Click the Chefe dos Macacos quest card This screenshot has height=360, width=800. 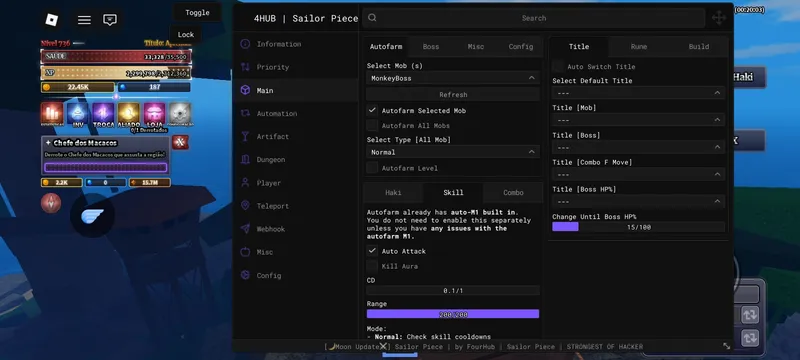pyautogui.click(x=106, y=156)
